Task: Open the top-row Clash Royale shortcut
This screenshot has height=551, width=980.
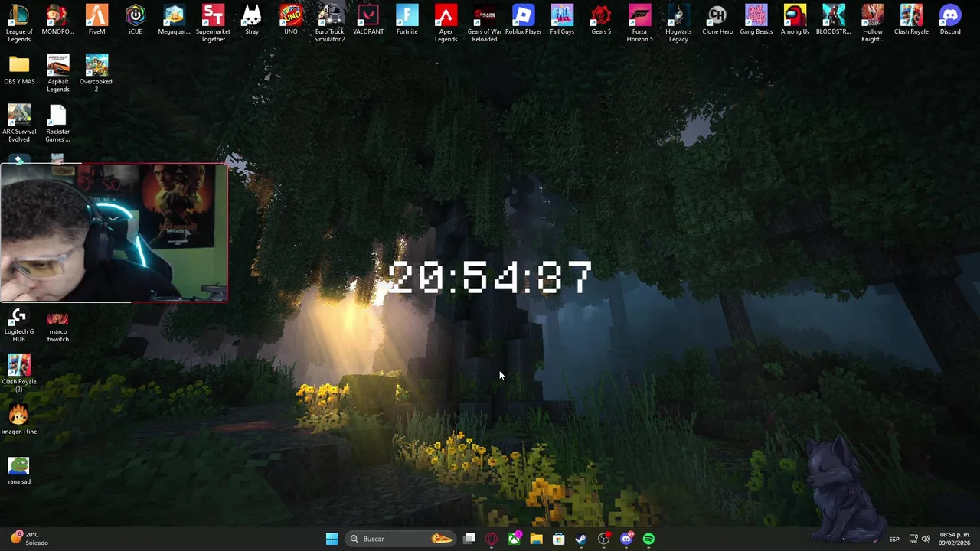Action: click(911, 19)
